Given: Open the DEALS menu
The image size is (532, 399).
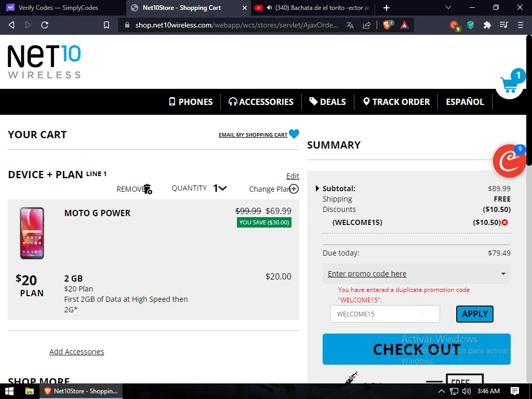Looking at the screenshot, I should 328,102.
